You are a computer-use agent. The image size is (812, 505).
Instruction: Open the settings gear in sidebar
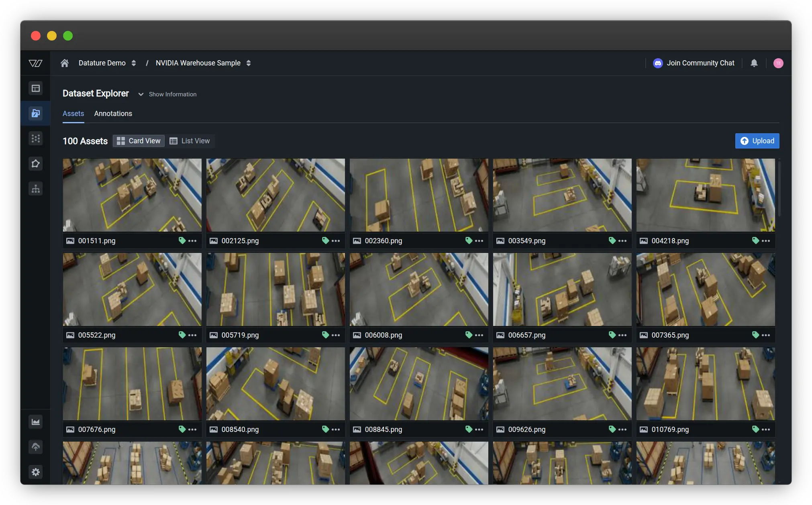(x=36, y=472)
